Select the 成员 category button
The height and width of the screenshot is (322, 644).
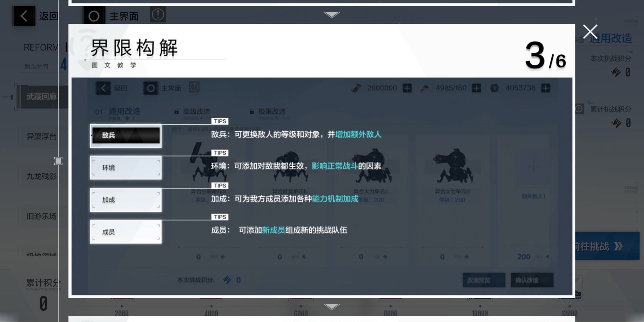(126, 232)
